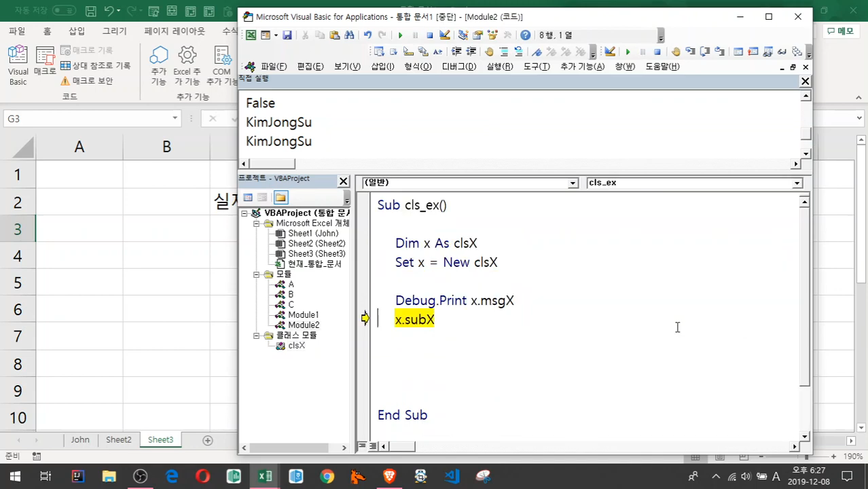Close the Immediate window with its X button
The height and width of the screenshot is (489, 868).
805,81
